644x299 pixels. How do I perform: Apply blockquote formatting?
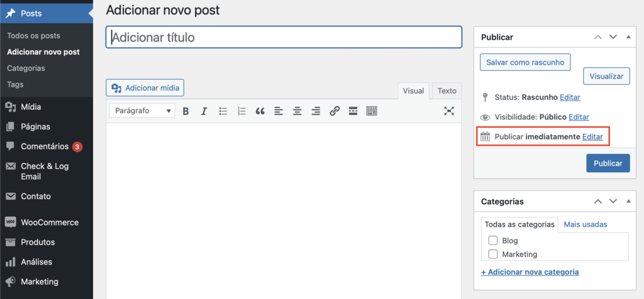pos(260,111)
